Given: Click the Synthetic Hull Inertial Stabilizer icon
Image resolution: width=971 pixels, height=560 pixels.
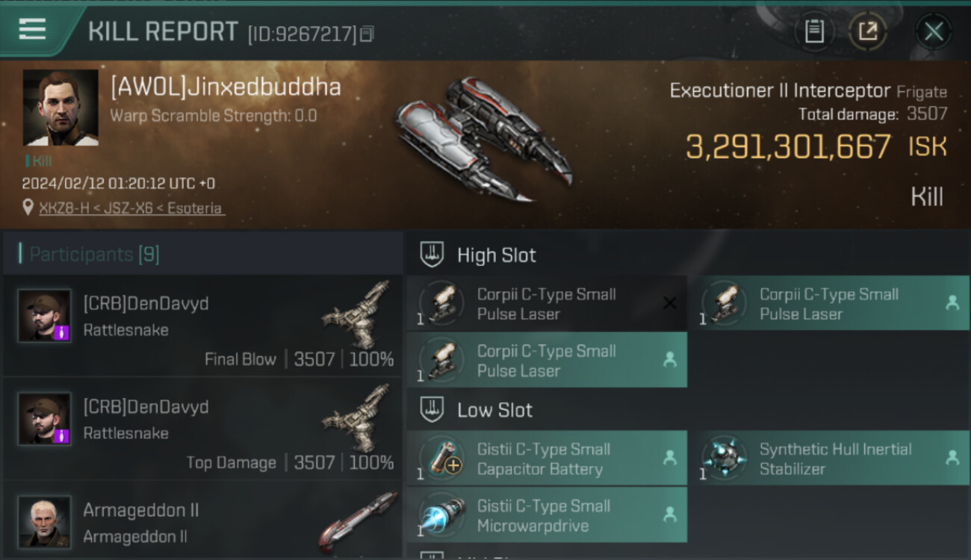Looking at the screenshot, I should pyautogui.click(x=725, y=458).
